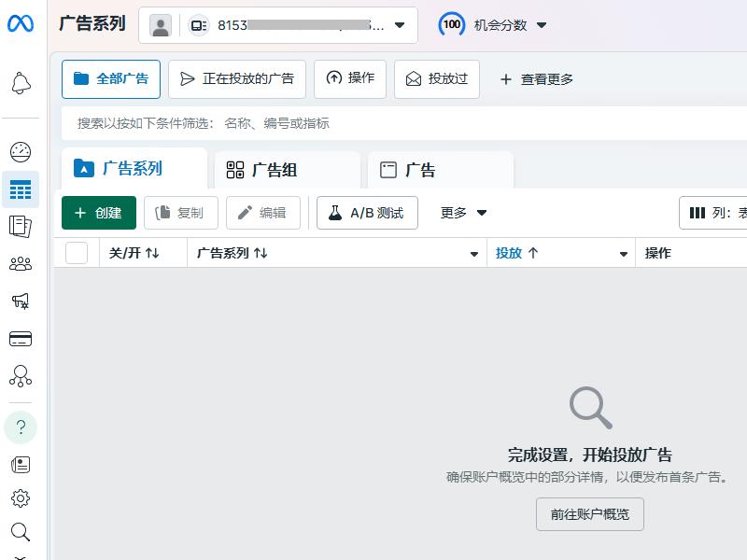Click the search and filter input field
Viewport: 747px width, 560px height.
[402, 123]
